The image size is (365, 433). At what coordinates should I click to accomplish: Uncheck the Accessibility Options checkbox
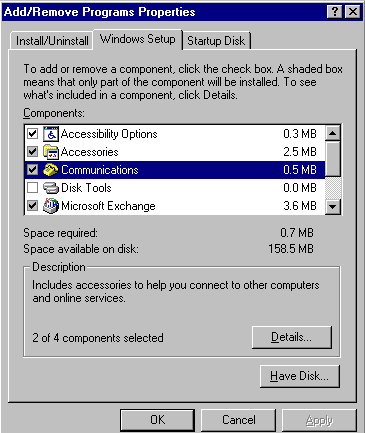pyautogui.click(x=32, y=134)
